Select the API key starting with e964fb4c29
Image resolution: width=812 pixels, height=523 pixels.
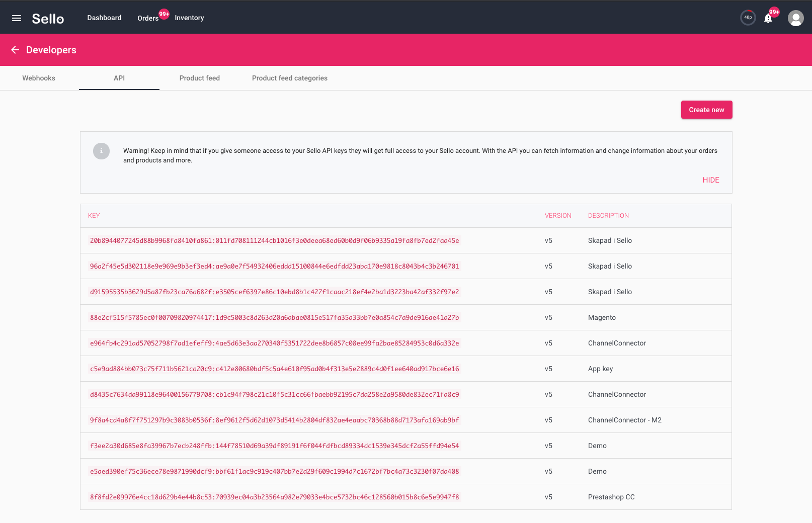click(x=275, y=343)
